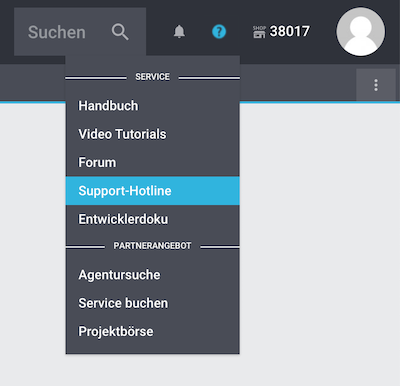Viewport: 400px width, 386px height.
Task: Open Handbuch from the service menu
Action: [x=153, y=106]
